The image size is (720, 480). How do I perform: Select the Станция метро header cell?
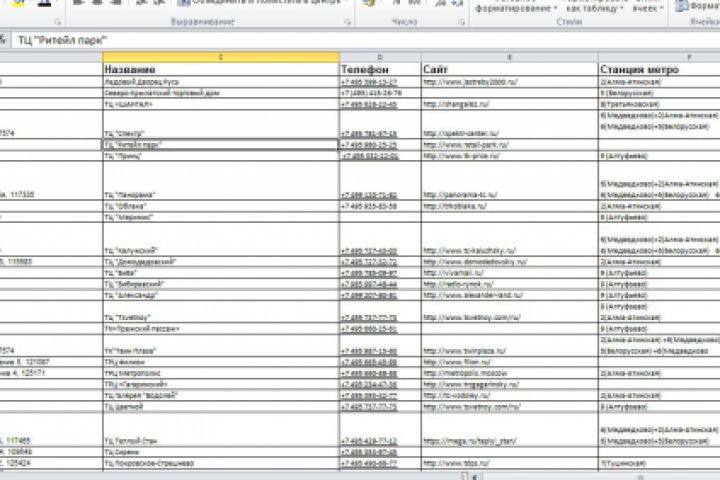pos(659,69)
